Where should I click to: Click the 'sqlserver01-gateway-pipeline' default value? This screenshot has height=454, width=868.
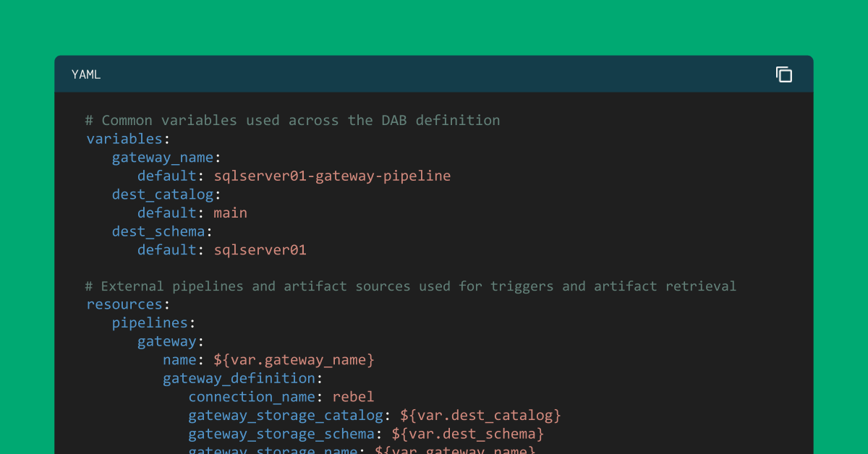(332, 176)
